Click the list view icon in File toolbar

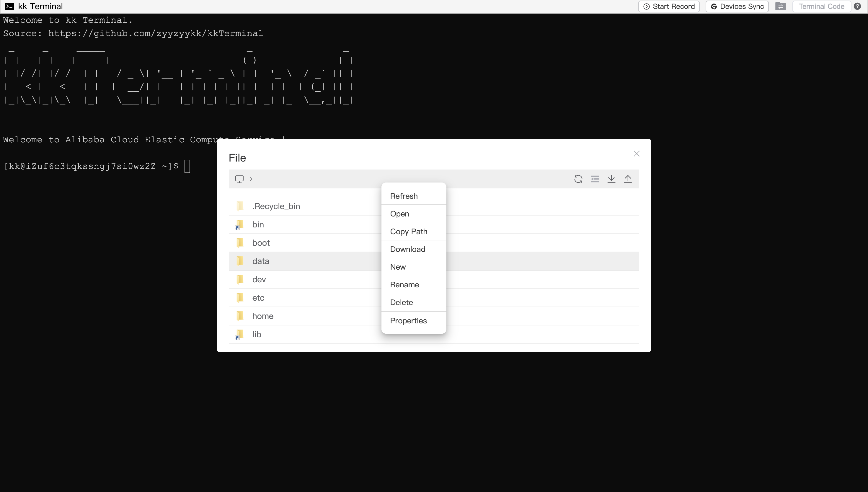595,179
